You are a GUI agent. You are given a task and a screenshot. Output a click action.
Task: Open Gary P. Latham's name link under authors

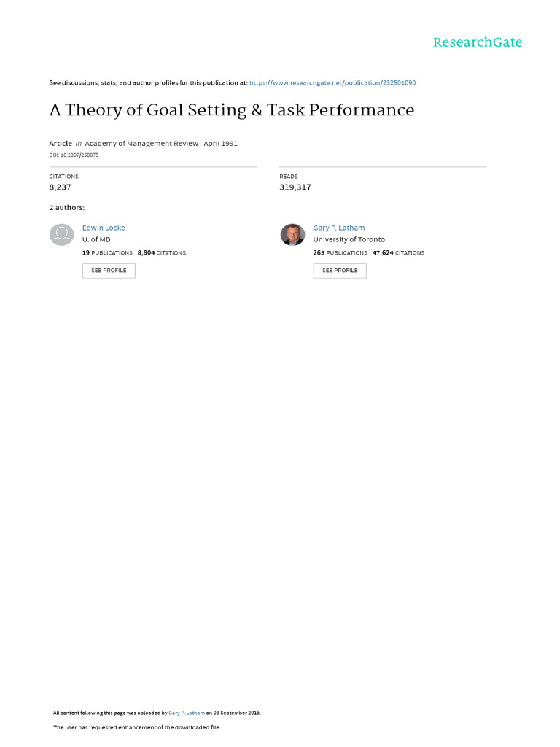click(x=339, y=228)
